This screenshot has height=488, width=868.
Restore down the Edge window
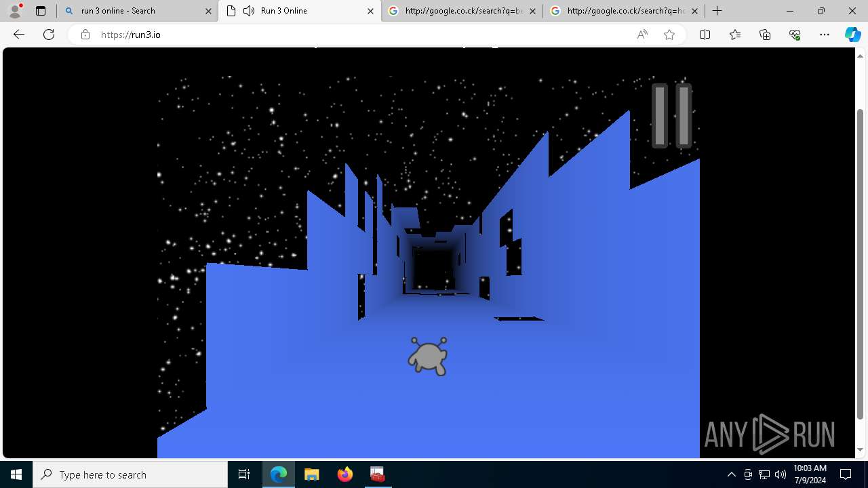click(821, 11)
